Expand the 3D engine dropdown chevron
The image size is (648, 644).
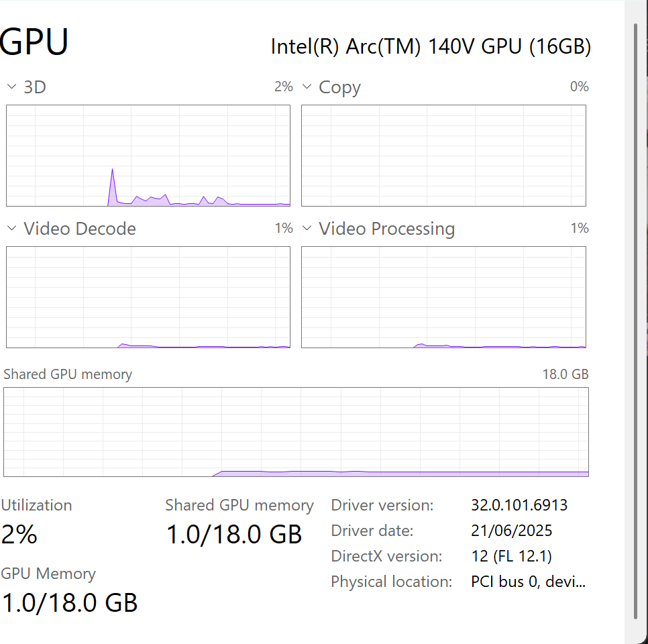(x=11, y=87)
